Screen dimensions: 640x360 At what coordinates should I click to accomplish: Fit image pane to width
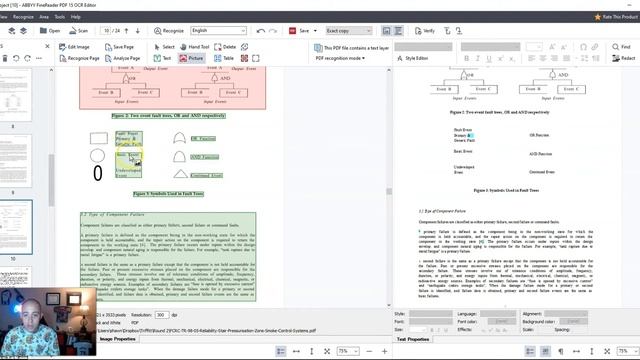click(x=296, y=351)
